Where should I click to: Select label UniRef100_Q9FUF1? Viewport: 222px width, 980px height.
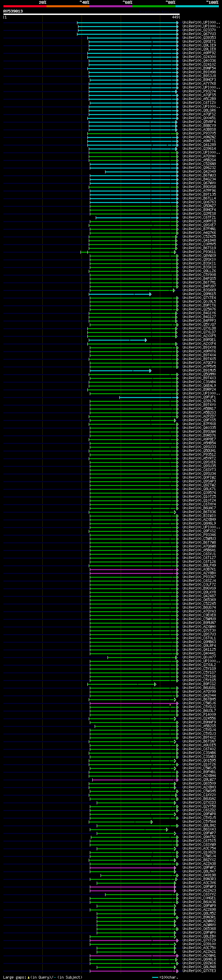click(x=199, y=397)
